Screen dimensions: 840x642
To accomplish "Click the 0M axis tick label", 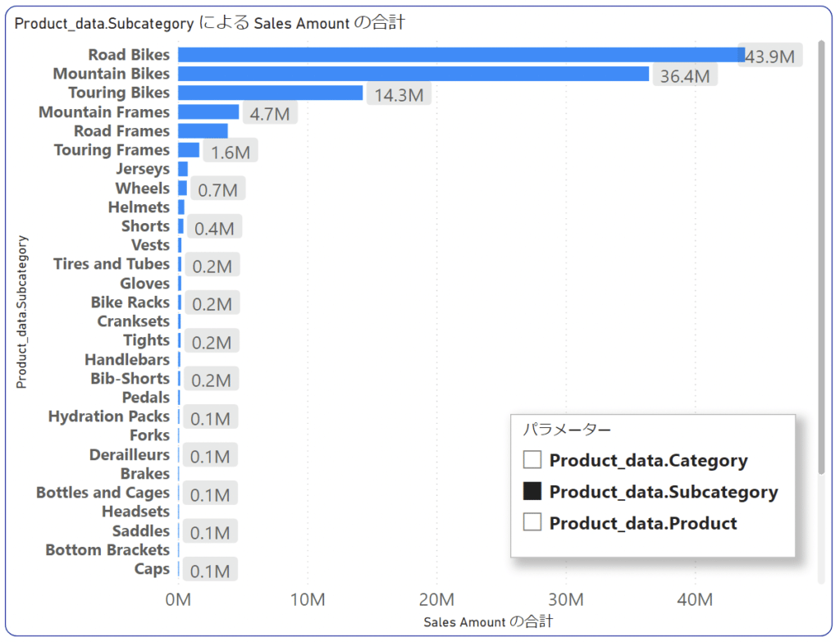I will coord(178,599).
